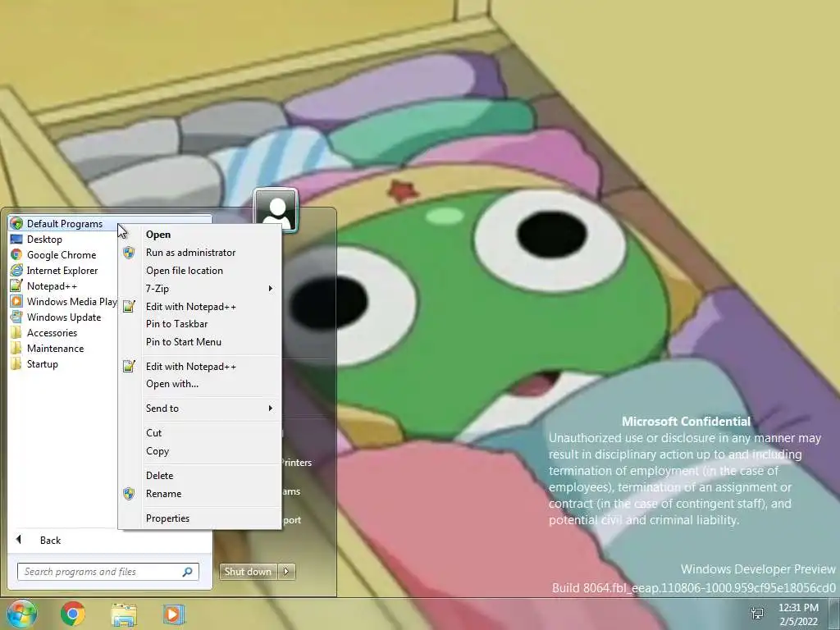
Task: Open the Accessories folder entry
Action: click(x=52, y=333)
